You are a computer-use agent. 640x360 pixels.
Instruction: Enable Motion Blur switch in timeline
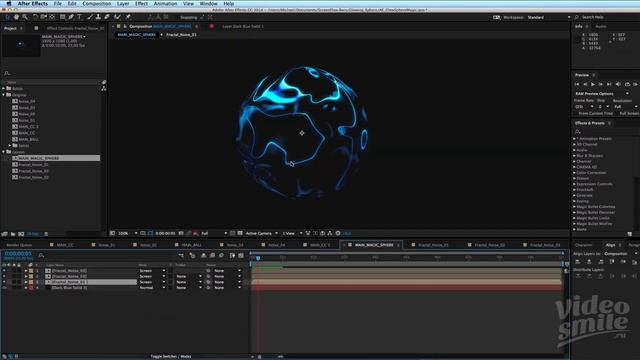coord(221,255)
